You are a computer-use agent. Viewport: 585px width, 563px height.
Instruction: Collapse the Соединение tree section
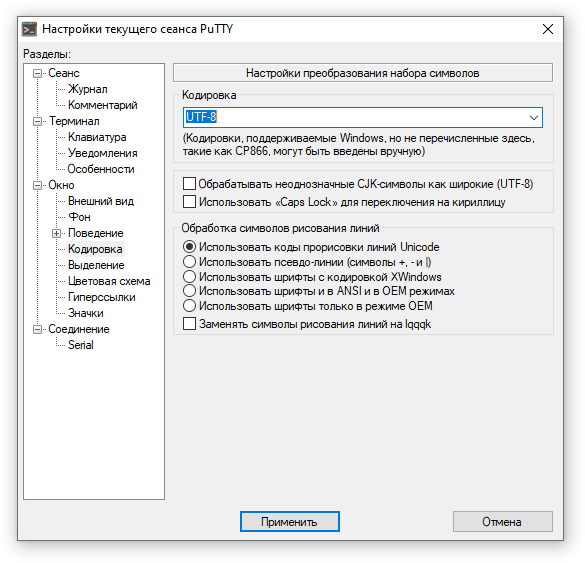[x=37, y=329]
